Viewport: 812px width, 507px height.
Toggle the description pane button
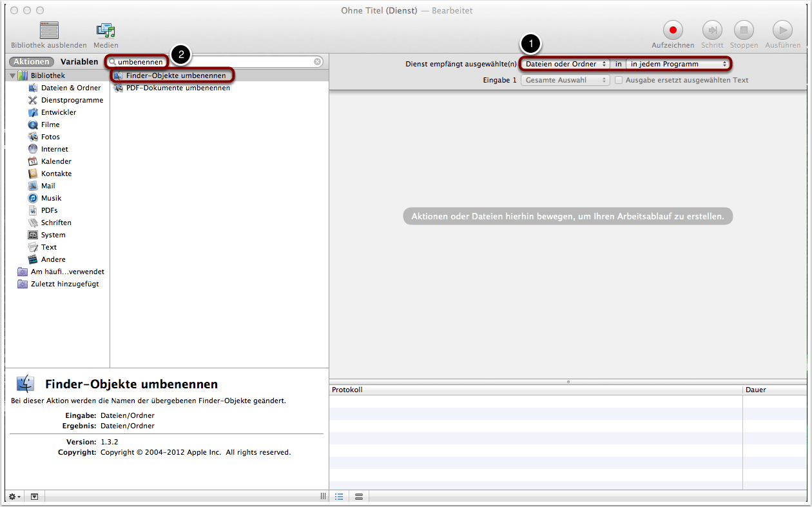[x=34, y=497]
